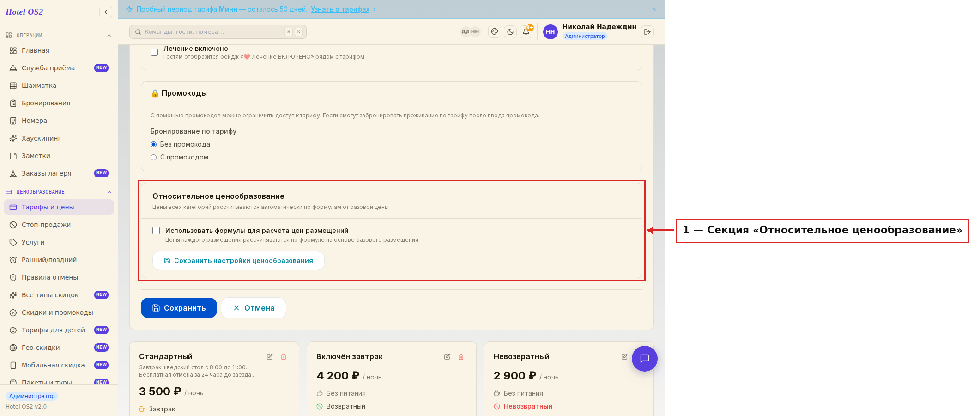Navigate to Номера section

click(x=59, y=121)
